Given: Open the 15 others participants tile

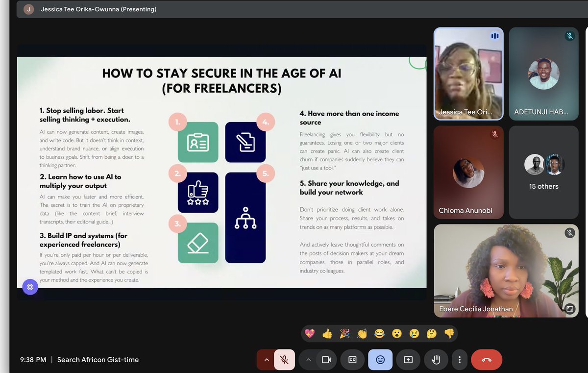Looking at the screenshot, I should (x=543, y=172).
